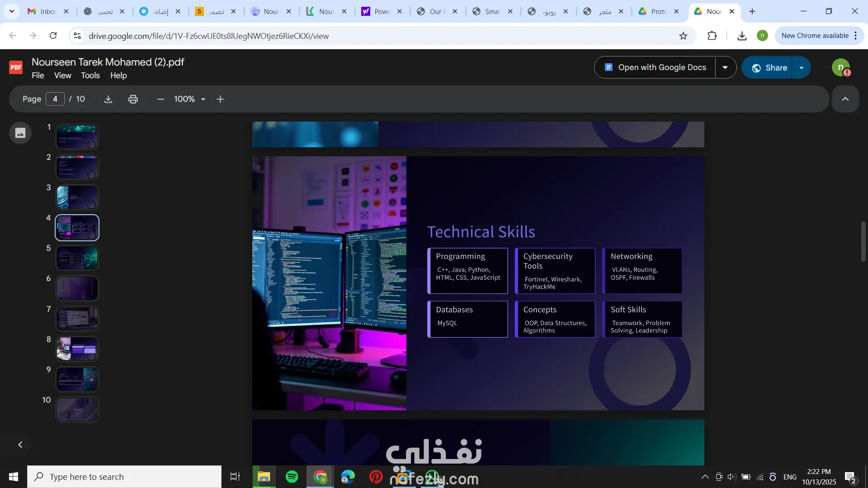Viewport: 868px width, 488px height.
Task: Select the page 8 thumbnail
Action: coord(77,349)
